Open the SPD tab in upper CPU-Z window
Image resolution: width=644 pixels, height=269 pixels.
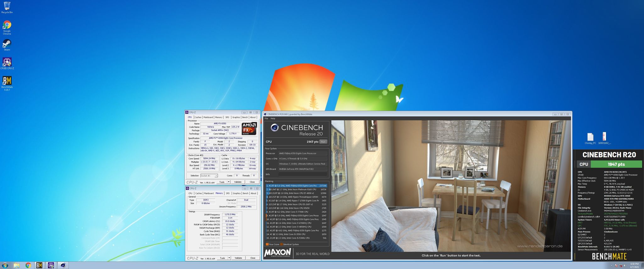227,117
